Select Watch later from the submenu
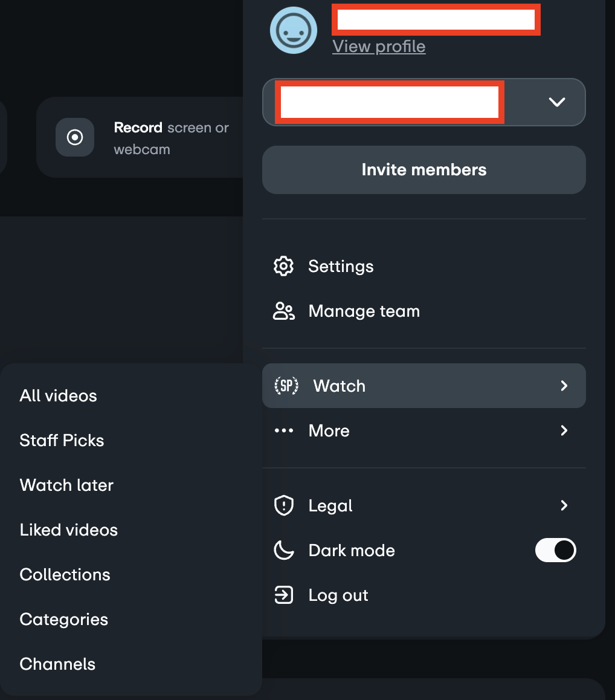 pos(66,485)
